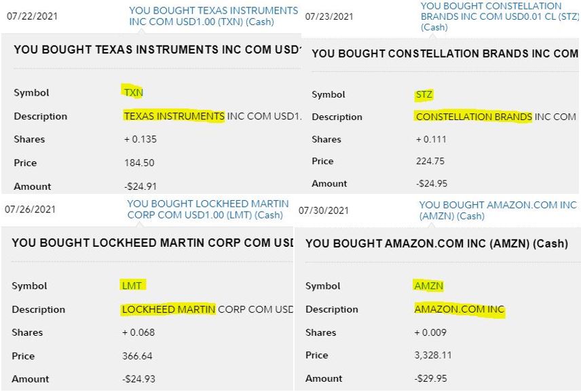Image resolution: width=581 pixels, height=392 pixels.
Task: Open the Lockheed Martin purchase link
Action: point(208,210)
